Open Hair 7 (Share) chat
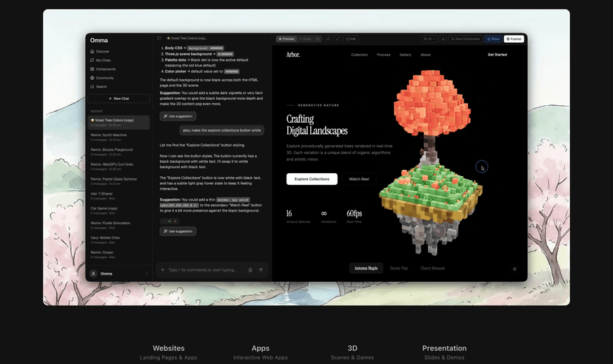The width and height of the screenshot is (613, 364). 118,195
